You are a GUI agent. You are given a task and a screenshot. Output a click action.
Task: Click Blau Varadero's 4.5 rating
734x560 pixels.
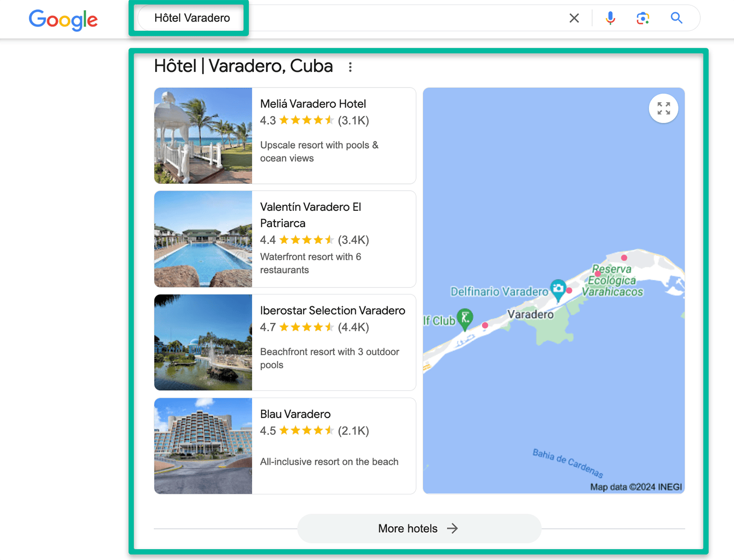[x=315, y=431]
